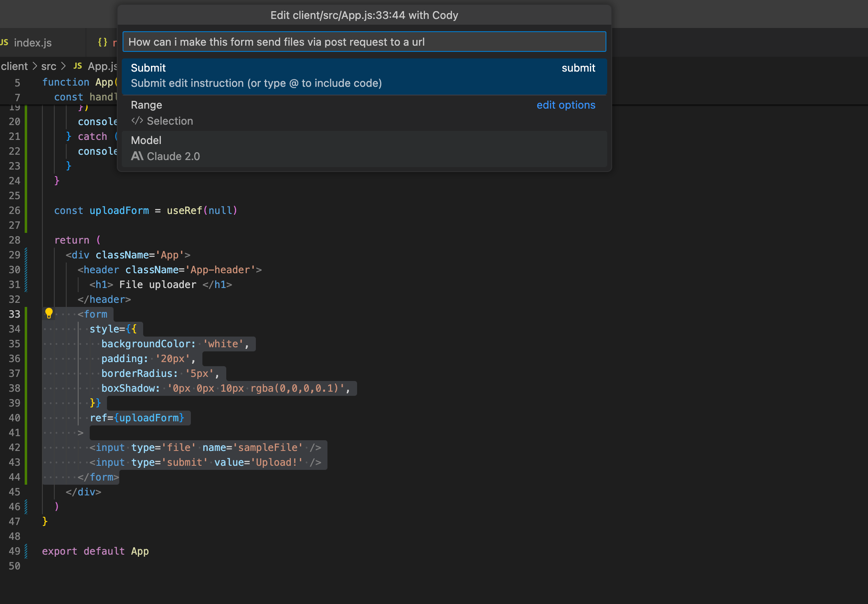Click the boxShadow rgba value line
868x604 pixels.
tap(226, 388)
